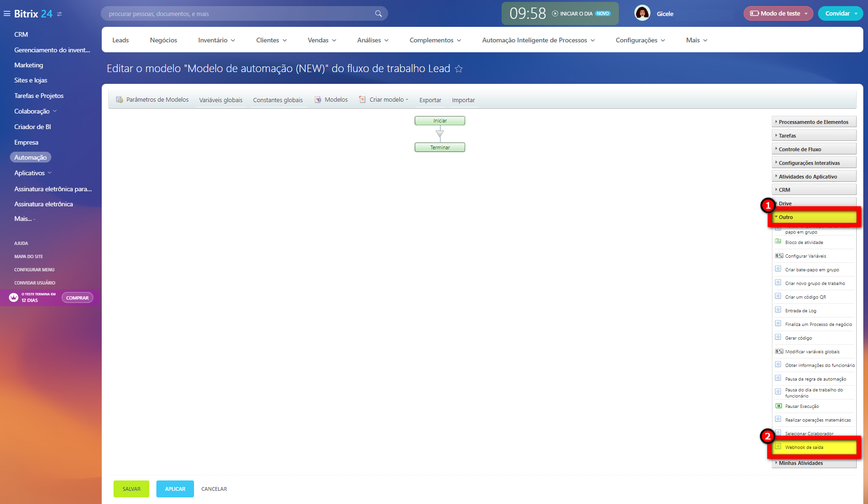Select the Pausar Execução activity
Screen dimensions: 868x504
point(801,406)
